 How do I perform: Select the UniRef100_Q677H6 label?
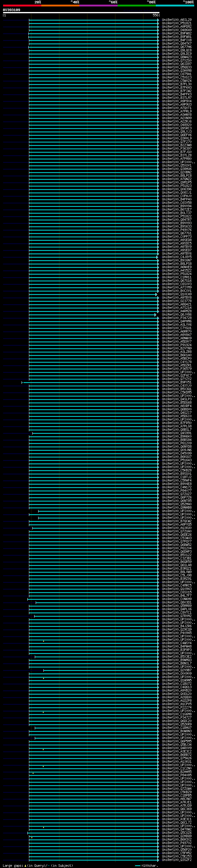(x=176, y=47)
